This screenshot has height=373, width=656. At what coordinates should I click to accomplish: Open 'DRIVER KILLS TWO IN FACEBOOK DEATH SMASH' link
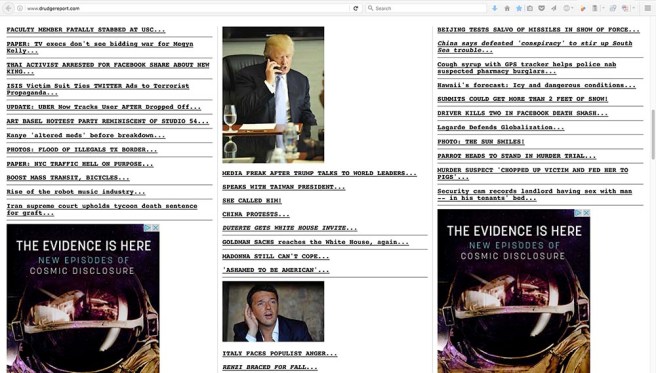(x=523, y=113)
